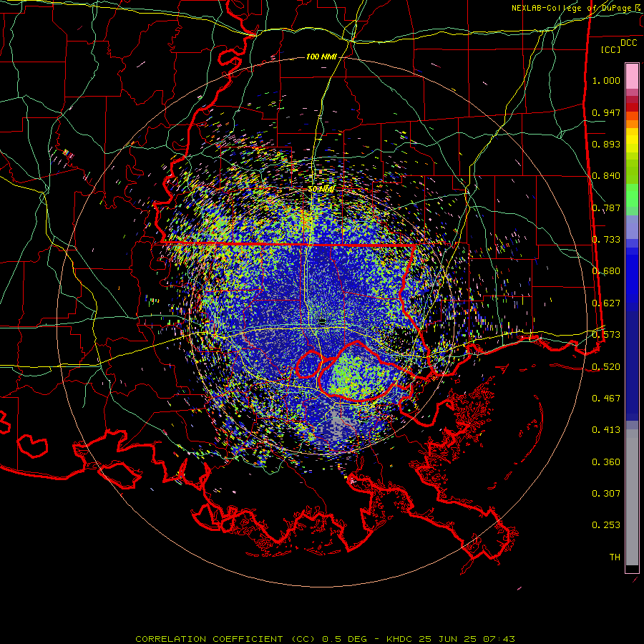644x644 pixels.
Task: Pick the gray segment of color scale
Action: pos(632,497)
